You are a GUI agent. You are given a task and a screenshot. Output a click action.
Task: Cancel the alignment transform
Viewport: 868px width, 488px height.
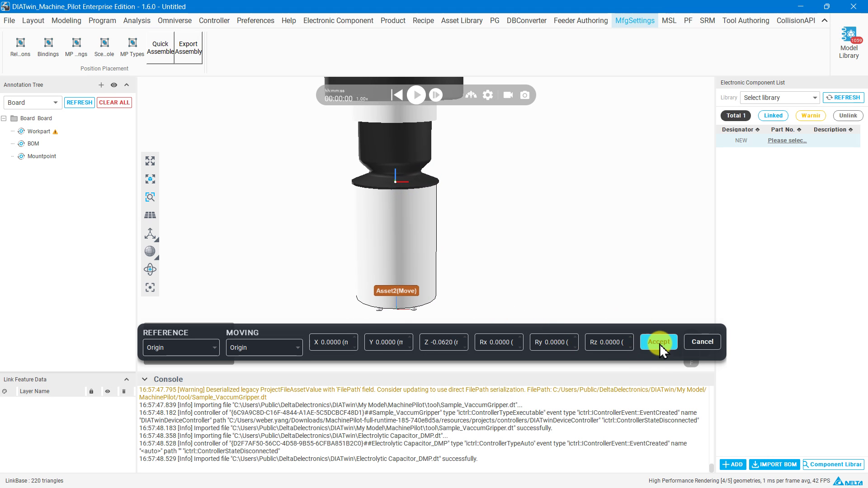pyautogui.click(x=703, y=342)
